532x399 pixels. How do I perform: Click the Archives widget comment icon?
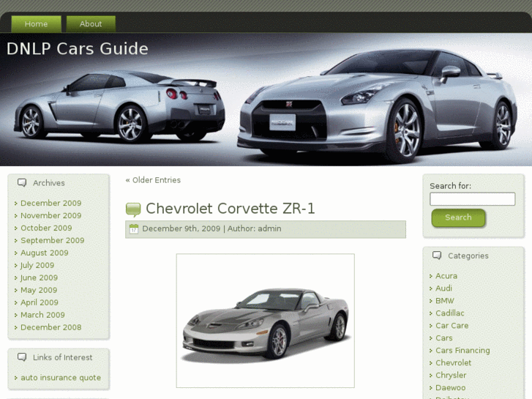(22, 183)
